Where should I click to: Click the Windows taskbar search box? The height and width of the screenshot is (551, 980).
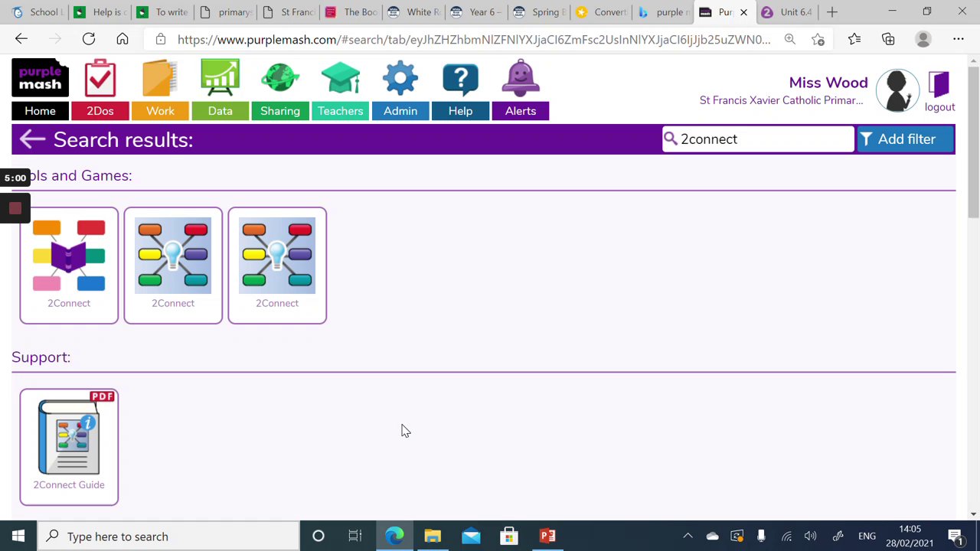(x=168, y=536)
